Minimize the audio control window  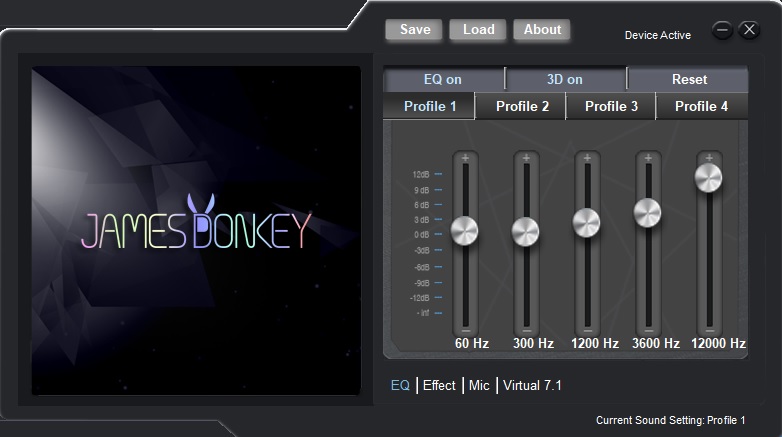(722, 30)
